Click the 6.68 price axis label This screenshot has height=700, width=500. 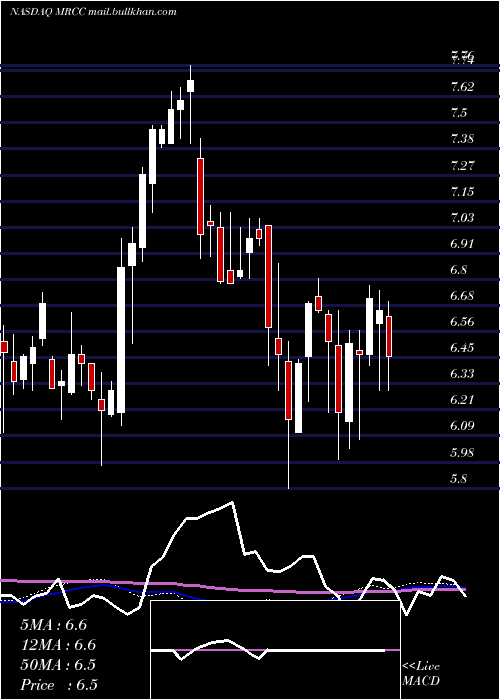[x=462, y=296]
